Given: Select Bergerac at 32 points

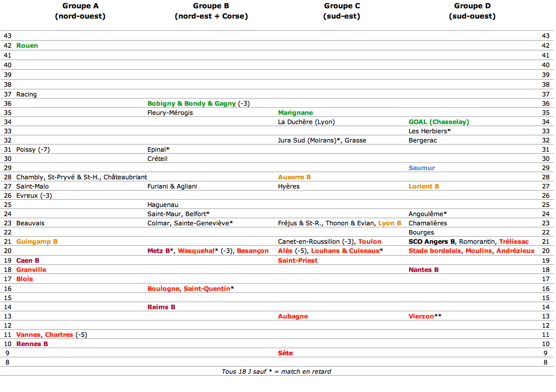Looking at the screenshot, I should coord(423,140).
